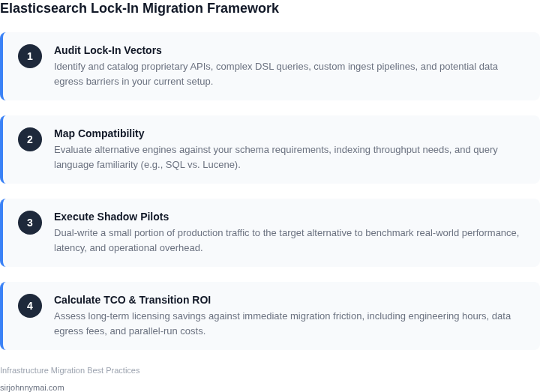
Task: Click the description starting 'Evaluate alternative engines'
Action: (276, 157)
